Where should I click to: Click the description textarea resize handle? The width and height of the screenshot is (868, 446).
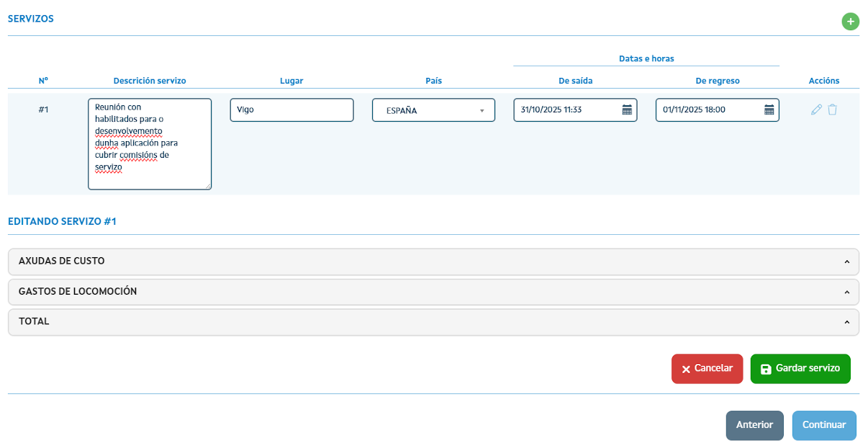tap(208, 187)
